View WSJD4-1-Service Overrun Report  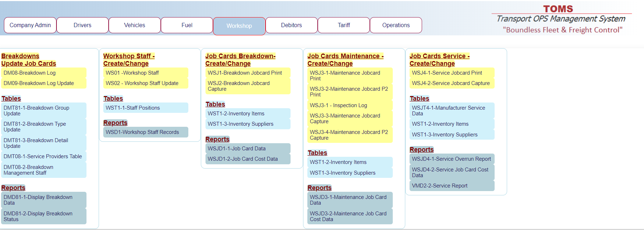pyautogui.click(x=451, y=159)
